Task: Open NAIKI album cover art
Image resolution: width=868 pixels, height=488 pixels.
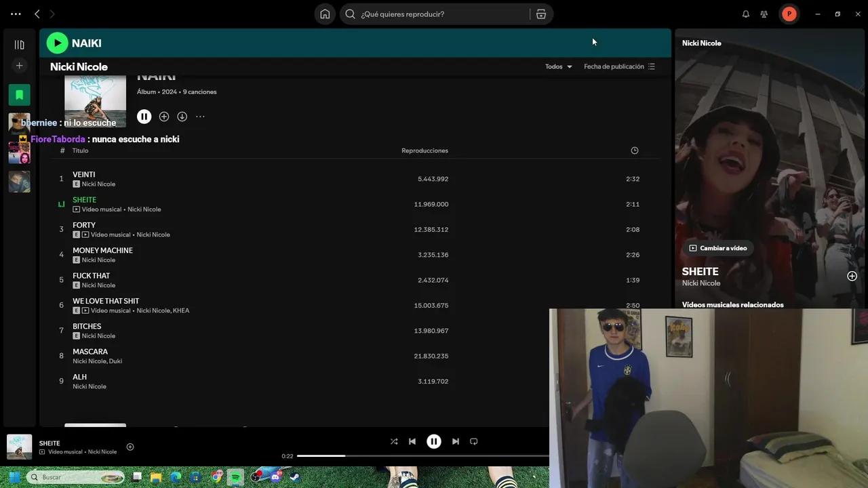Action: pos(95,100)
